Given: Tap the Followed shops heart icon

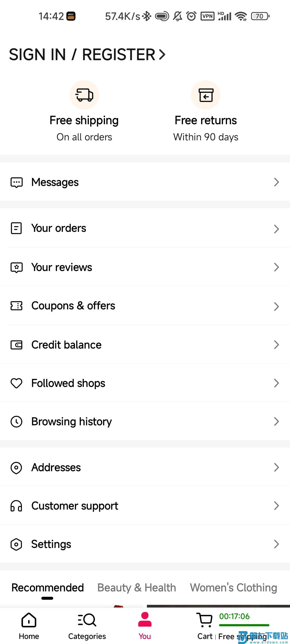Looking at the screenshot, I should (x=16, y=383).
